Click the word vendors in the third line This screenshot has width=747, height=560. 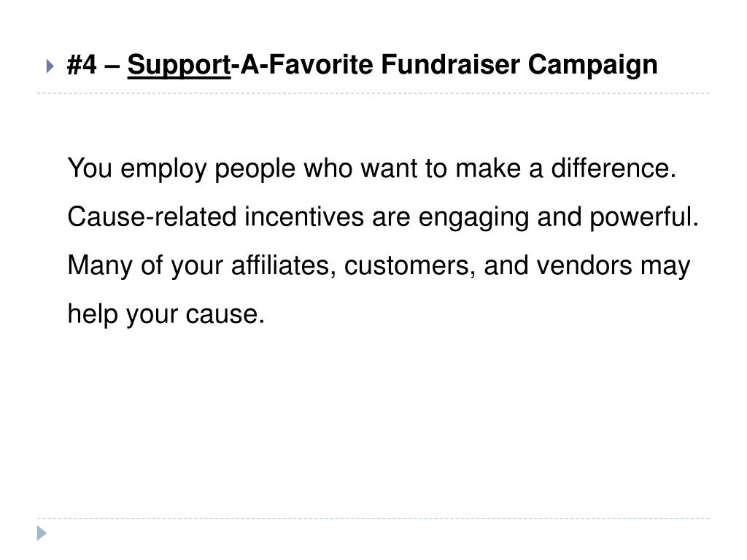tap(584, 265)
